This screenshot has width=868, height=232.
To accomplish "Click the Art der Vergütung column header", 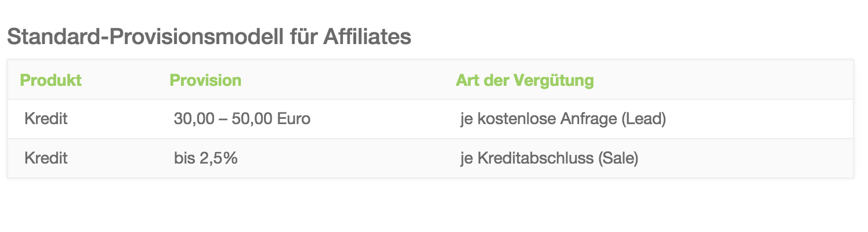I will pos(525,80).
